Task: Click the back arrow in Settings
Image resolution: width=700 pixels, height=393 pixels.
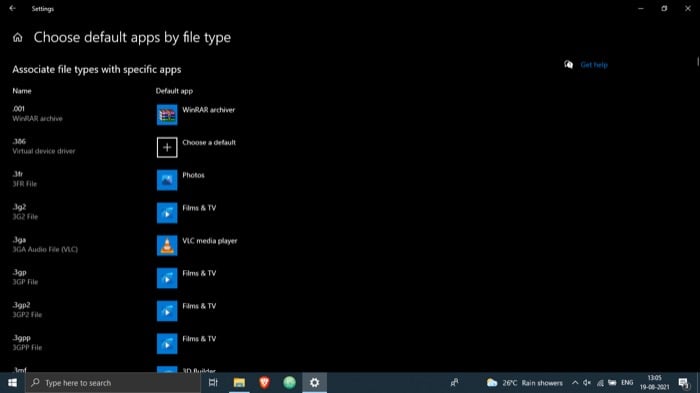Action: point(12,8)
